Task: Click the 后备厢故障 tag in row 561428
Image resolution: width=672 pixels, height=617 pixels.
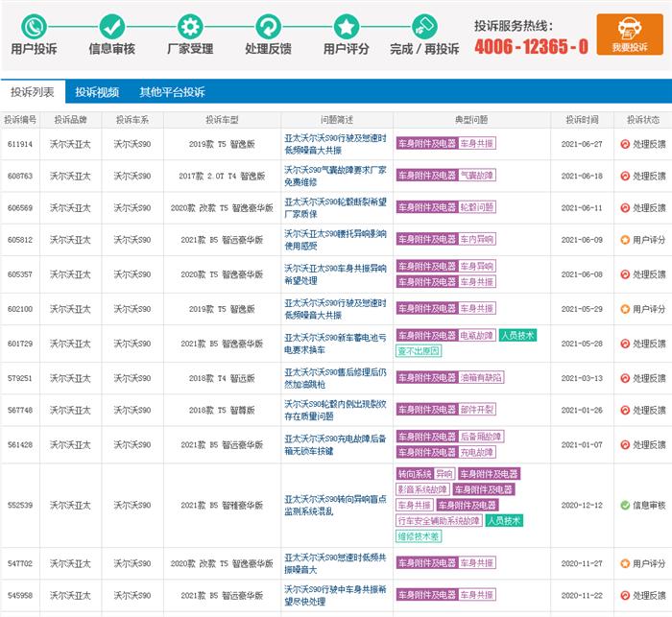Action: tap(481, 437)
